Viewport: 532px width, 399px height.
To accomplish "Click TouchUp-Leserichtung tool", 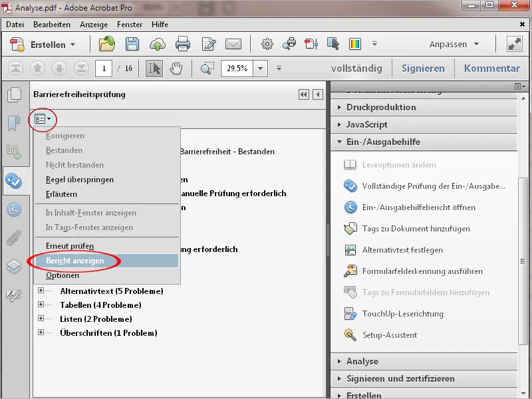I will tap(394, 313).
